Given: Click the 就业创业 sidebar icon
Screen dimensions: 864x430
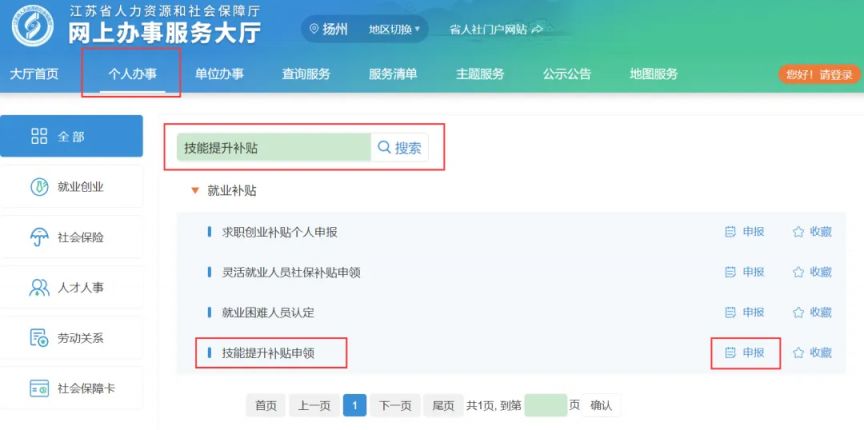Looking at the screenshot, I should pos(39,187).
